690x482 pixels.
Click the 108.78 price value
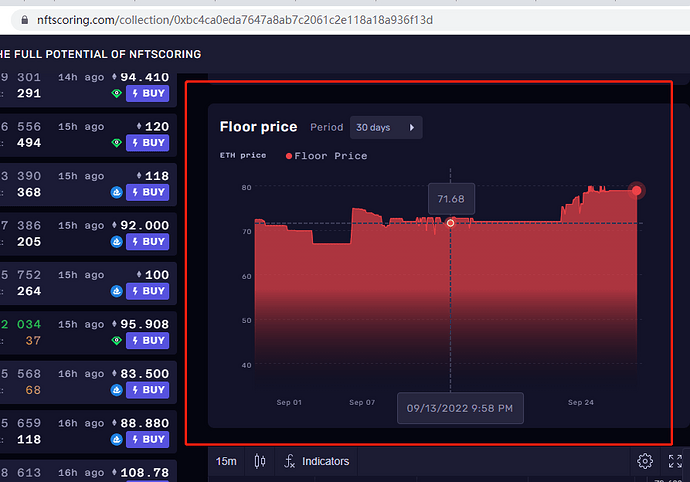click(x=144, y=473)
